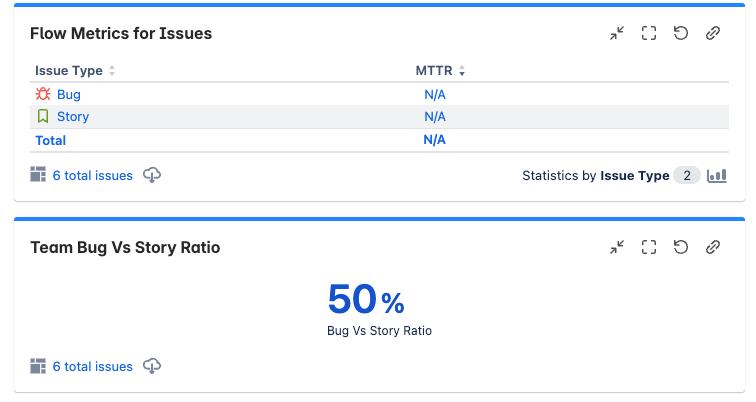Collapse the Team Bug Vs Story Ratio gadget

tap(617, 247)
